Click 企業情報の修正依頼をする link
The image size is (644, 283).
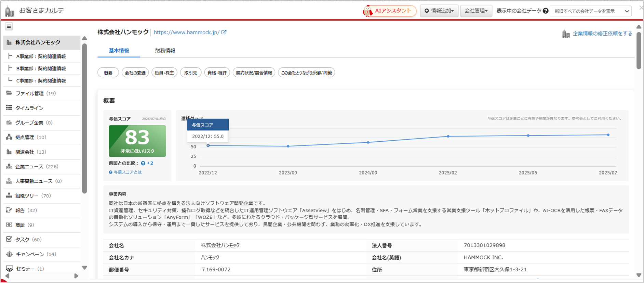click(602, 34)
